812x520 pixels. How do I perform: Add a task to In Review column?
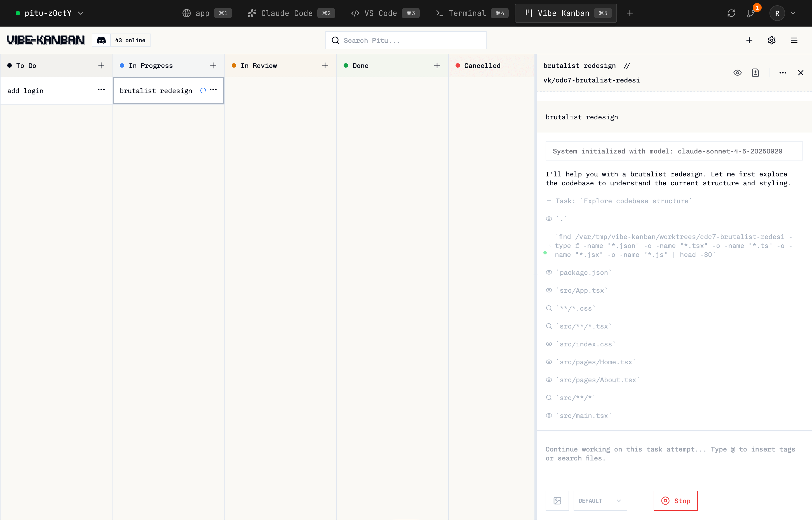[x=325, y=65]
